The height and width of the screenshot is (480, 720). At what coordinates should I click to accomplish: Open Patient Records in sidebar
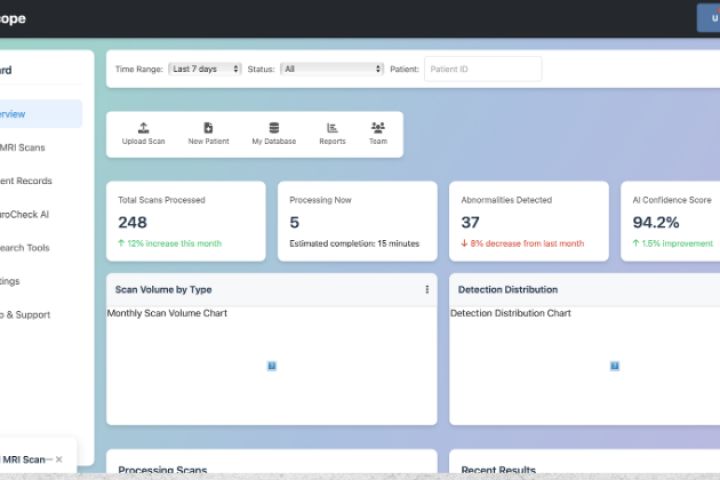(26, 181)
